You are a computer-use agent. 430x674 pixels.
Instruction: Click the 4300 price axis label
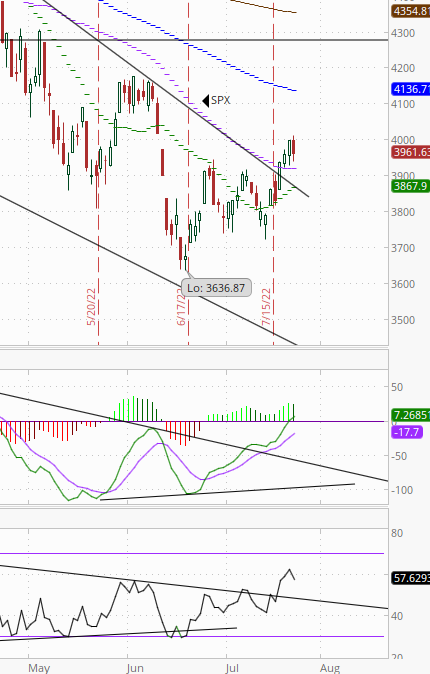point(403,33)
